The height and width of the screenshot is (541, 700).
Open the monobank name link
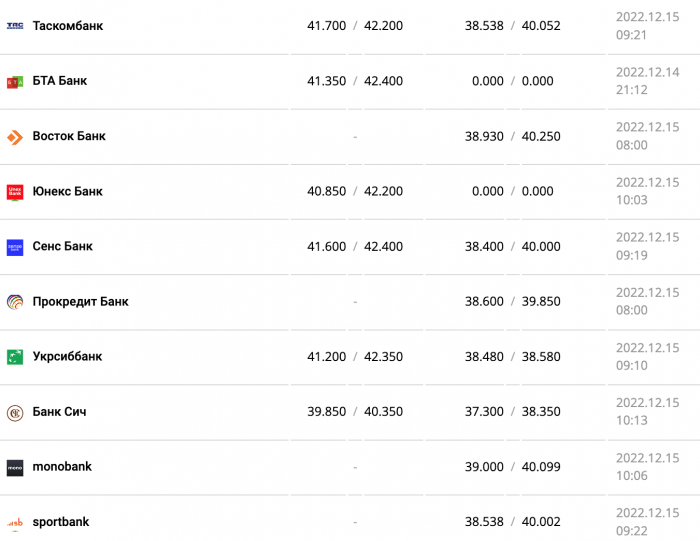coord(62,466)
